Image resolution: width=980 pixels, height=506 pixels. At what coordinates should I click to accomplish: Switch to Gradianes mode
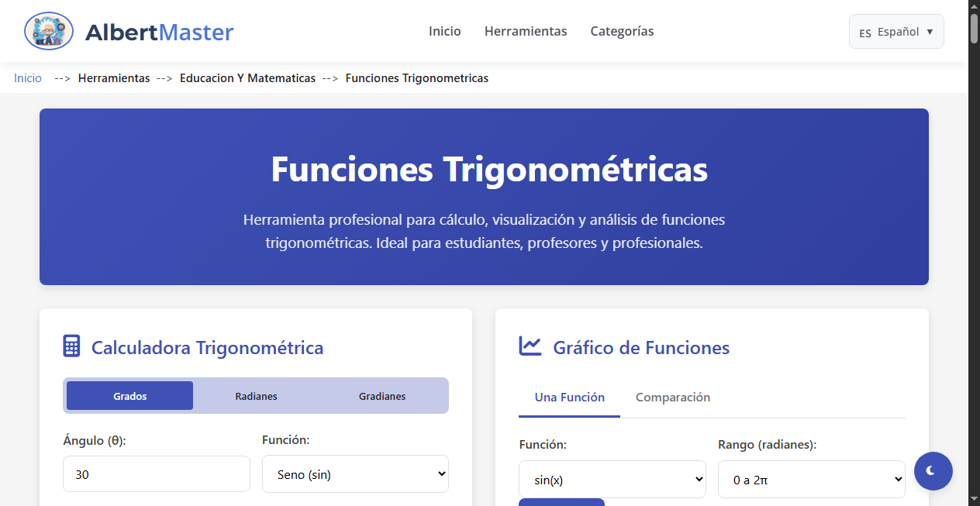(381, 395)
